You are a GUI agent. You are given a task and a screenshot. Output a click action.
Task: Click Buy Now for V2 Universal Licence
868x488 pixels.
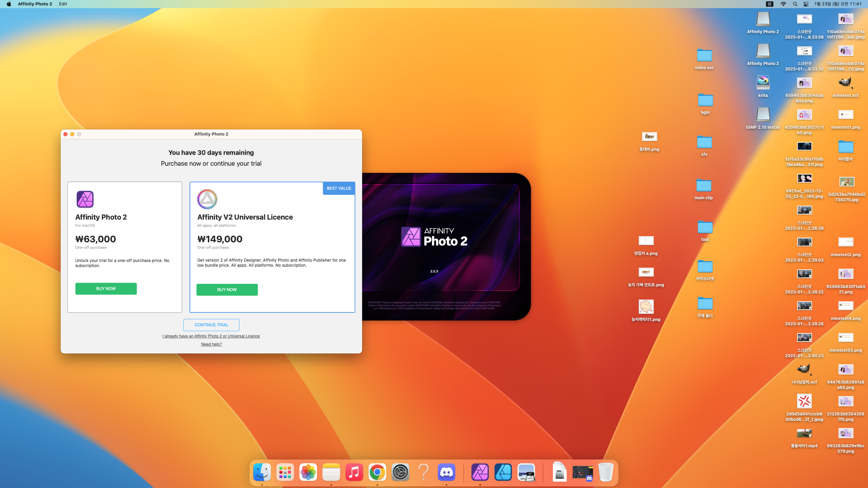(227, 290)
